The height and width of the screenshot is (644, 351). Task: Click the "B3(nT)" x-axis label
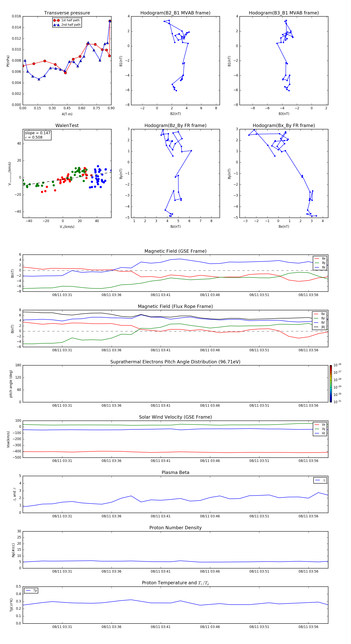click(284, 114)
